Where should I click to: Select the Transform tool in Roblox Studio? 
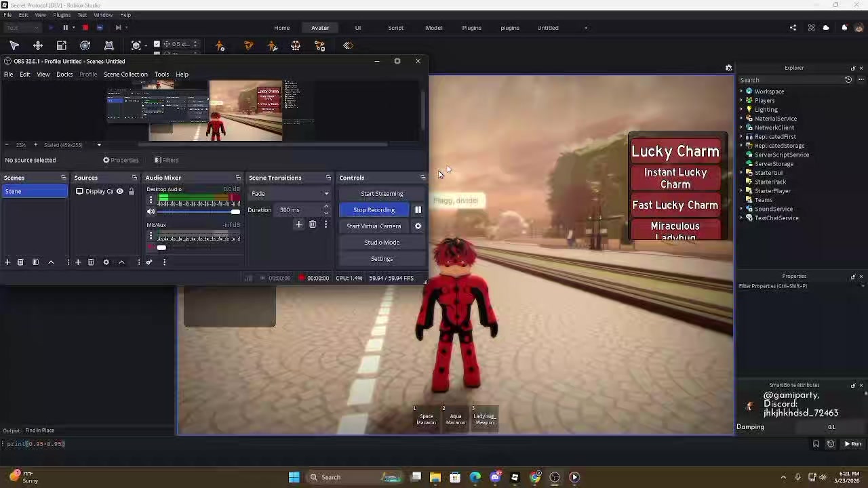coord(108,45)
